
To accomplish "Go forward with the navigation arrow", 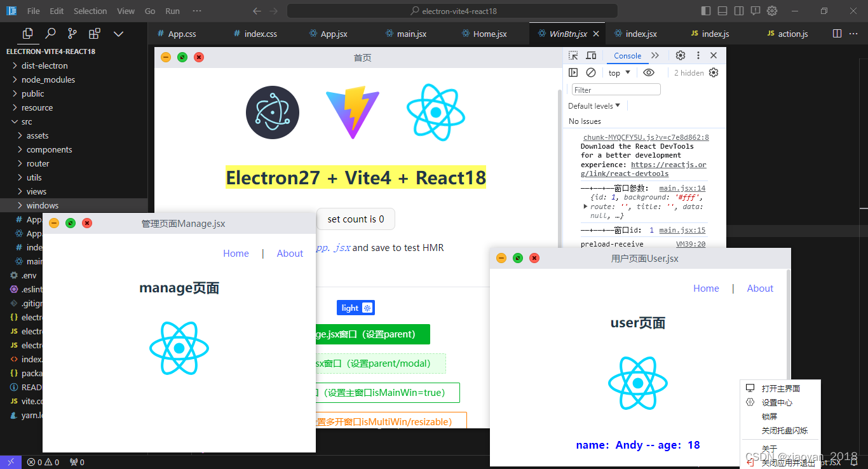I will point(274,11).
